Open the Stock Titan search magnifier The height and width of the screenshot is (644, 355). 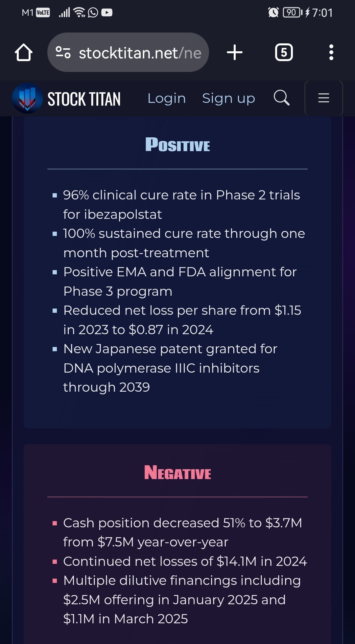pos(282,98)
